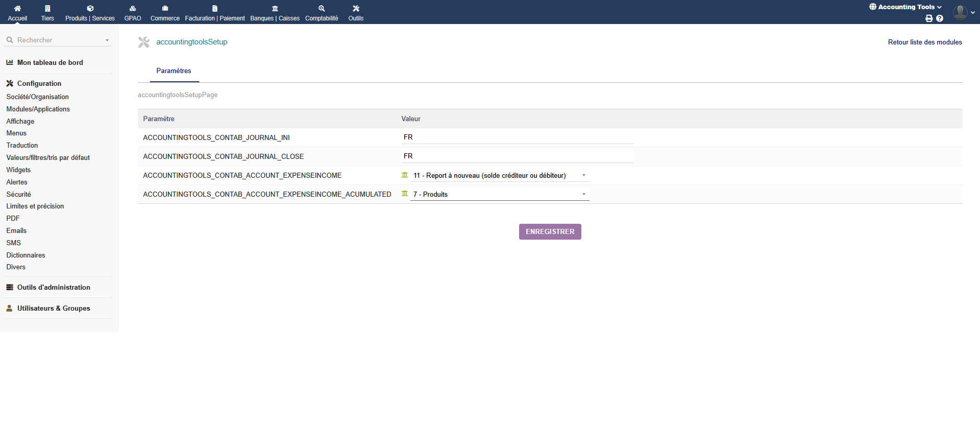980x444 pixels.
Task: Click the Accueil home icon
Action: click(x=17, y=9)
